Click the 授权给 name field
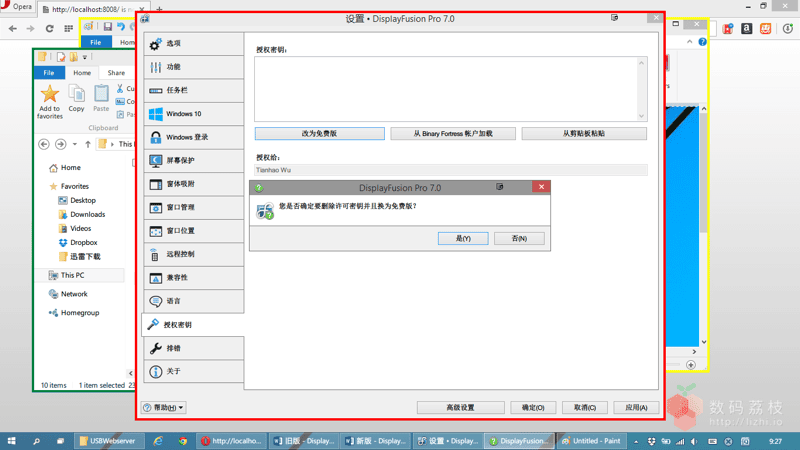 coord(451,170)
